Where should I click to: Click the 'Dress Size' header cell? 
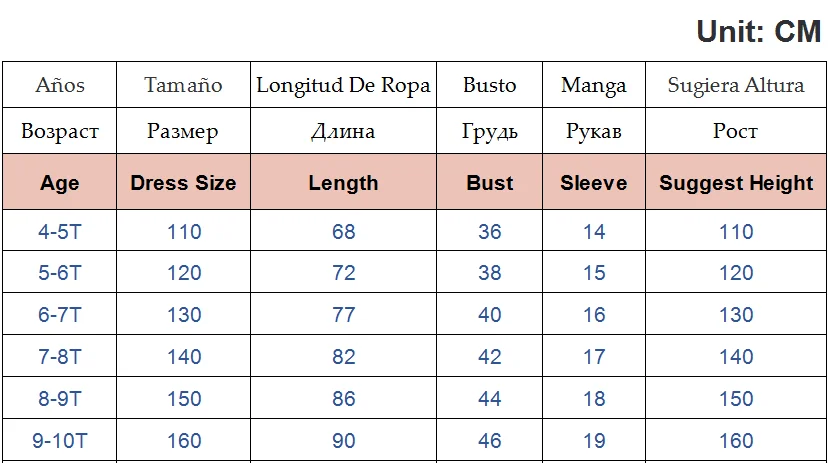point(183,183)
